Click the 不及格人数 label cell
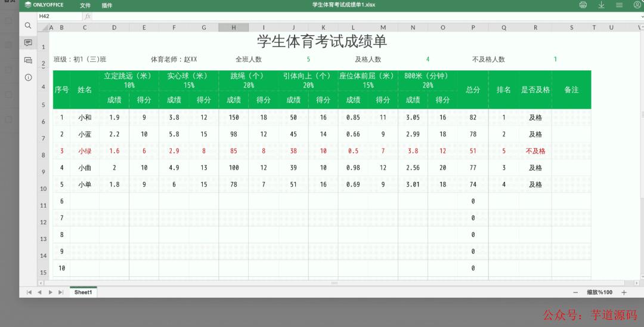 (488, 59)
